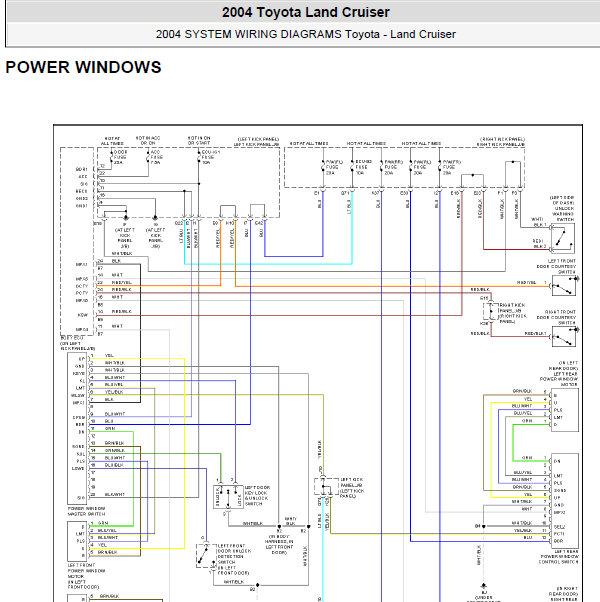The image size is (600, 602).
Task: Click the ECU-B2 FUSE 10A symbol
Action: (x=352, y=167)
